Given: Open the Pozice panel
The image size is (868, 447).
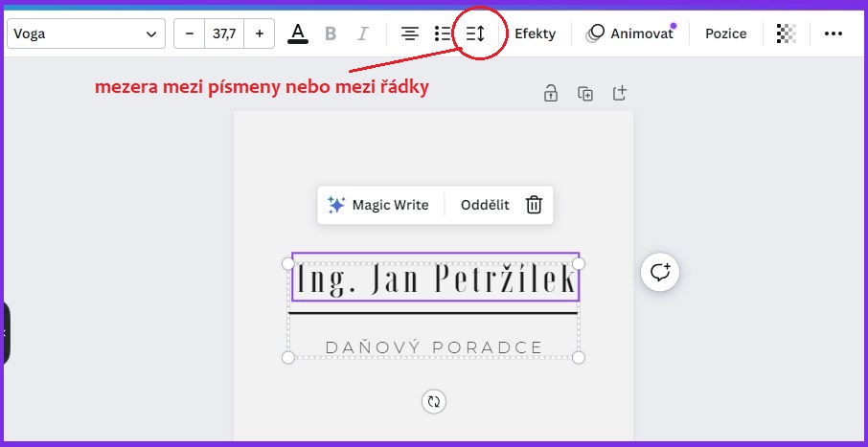Looking at the screenshot, I should [726, 34].
